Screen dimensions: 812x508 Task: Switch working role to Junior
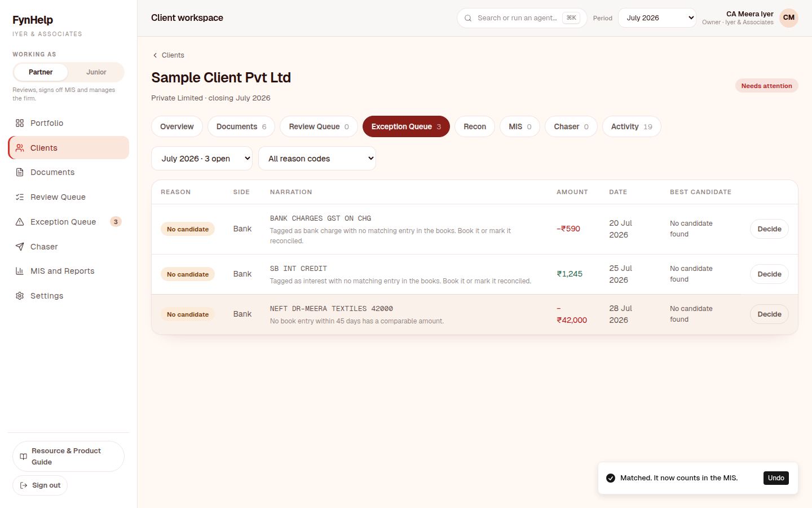(x=96, y=72)
